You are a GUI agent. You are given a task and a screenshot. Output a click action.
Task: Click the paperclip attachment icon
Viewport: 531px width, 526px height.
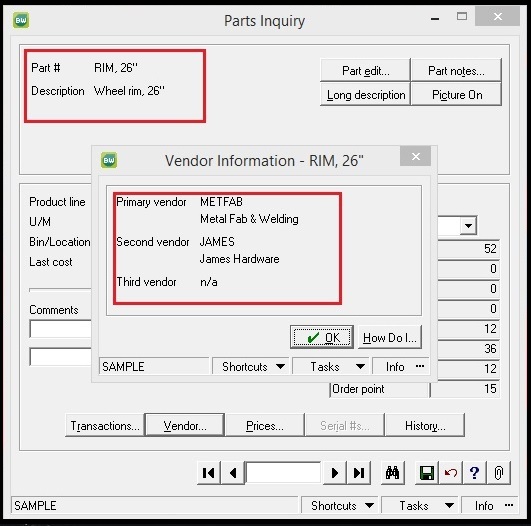(x=498, y=472)
